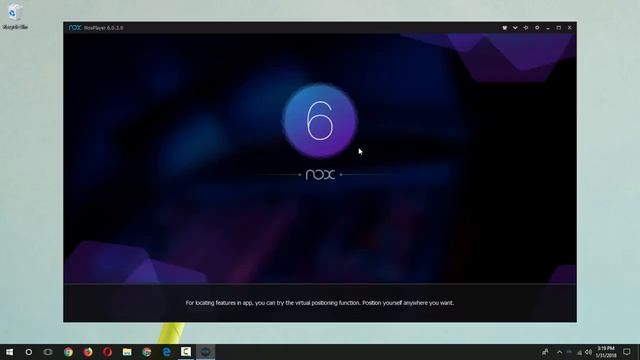The image size is (640, 360).
Task: Launch first Google Chrome taskbar icon
Action: (x=68, y=352)
